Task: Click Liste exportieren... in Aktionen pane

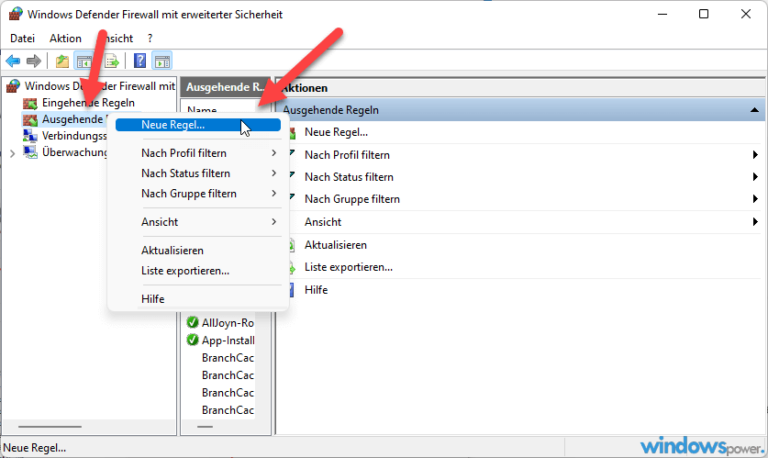Action: coord(348,267)
